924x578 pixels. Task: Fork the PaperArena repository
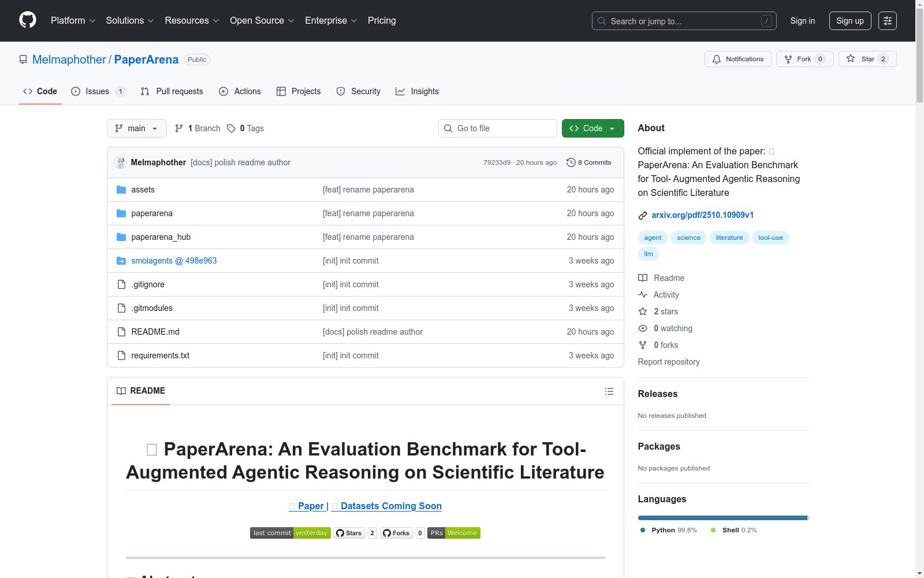804,59
